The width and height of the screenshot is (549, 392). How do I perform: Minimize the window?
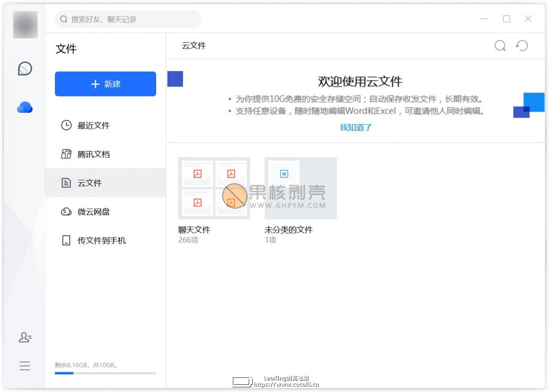(x=484, y=19)
